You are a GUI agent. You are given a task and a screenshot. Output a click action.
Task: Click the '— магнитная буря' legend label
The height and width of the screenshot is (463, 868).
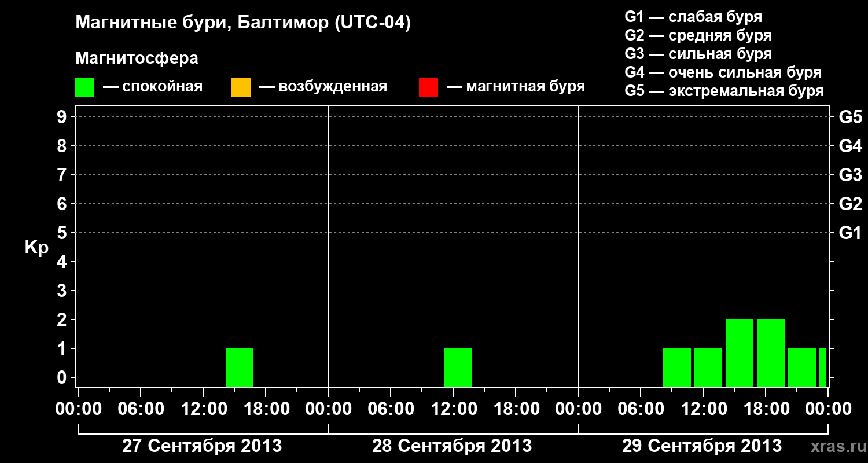(x=516, y=87)
